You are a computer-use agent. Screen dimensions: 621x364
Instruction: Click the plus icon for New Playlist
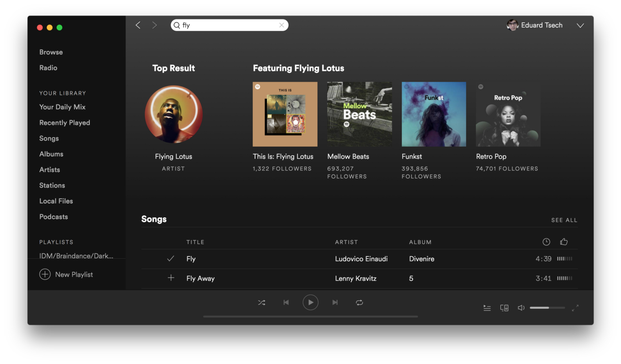coord(45,274)
